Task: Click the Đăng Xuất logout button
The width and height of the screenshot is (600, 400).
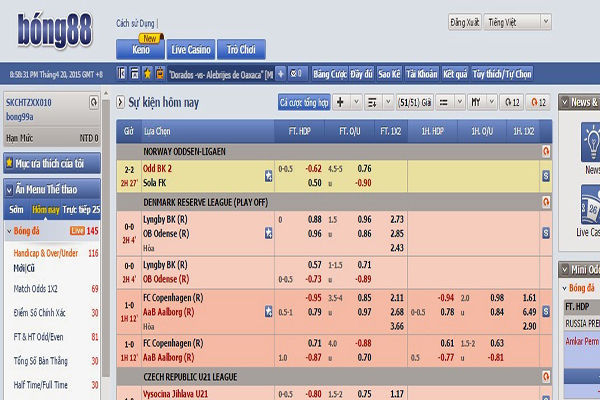Action: [x=465, y=22]
